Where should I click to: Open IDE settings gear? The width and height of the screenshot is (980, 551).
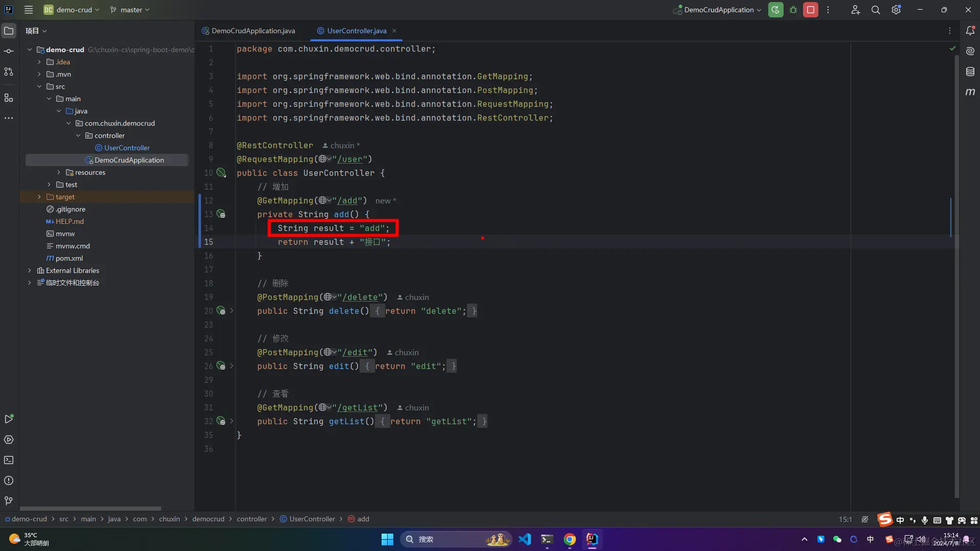click(x=896, y=10)
